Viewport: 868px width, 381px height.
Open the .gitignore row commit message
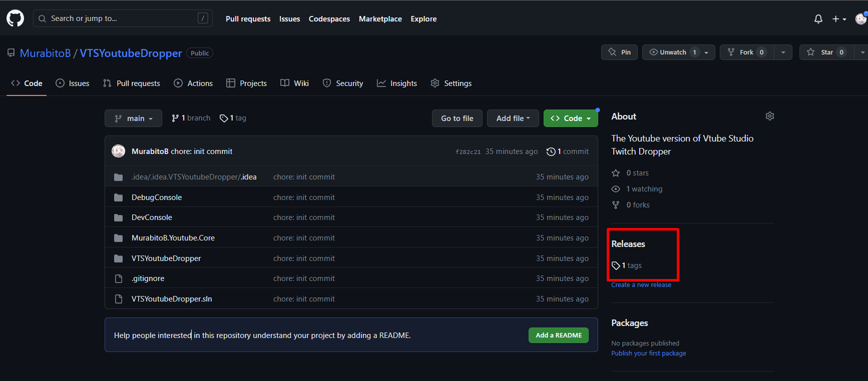click(x=304, y=278)
